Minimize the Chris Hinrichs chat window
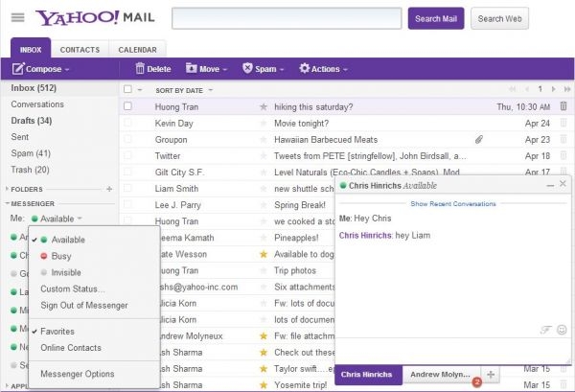This screenshot has height=392, width=575. coord(550,186)
